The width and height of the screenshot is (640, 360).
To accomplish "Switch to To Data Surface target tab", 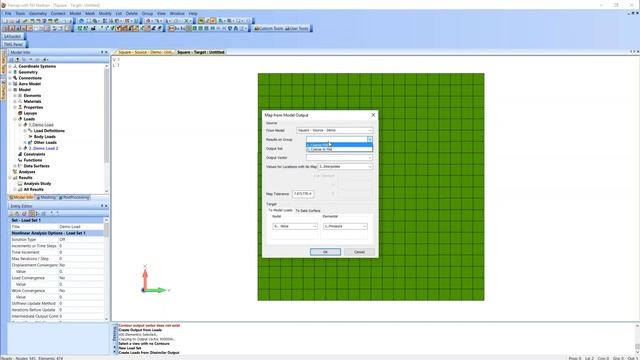I will pos(308,211).
